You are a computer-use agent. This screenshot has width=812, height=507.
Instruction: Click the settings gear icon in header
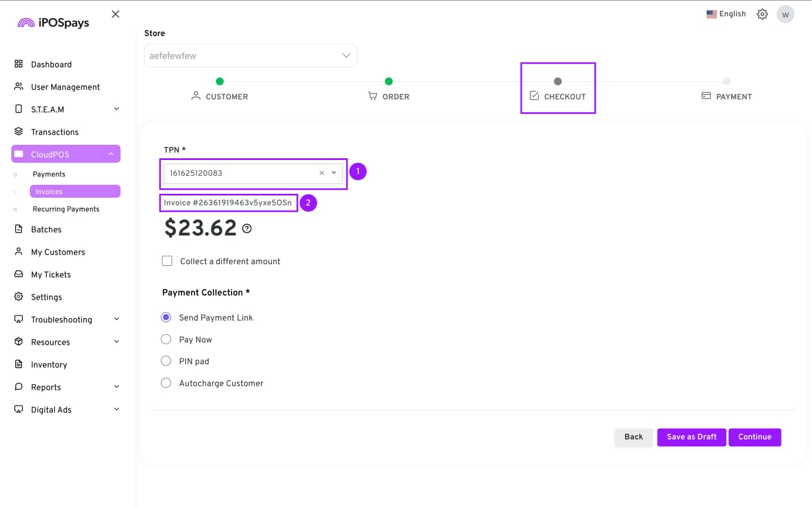point(762,14)
